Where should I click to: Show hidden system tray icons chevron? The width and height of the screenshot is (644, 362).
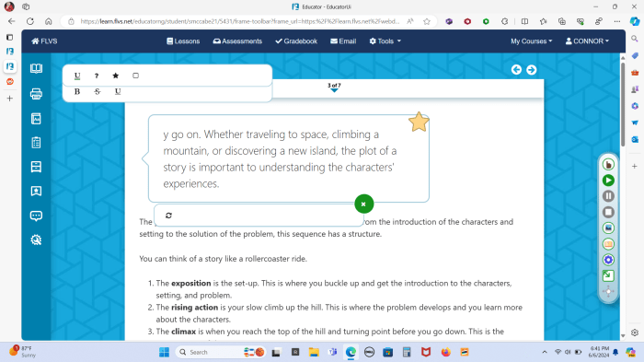[545, 352]
